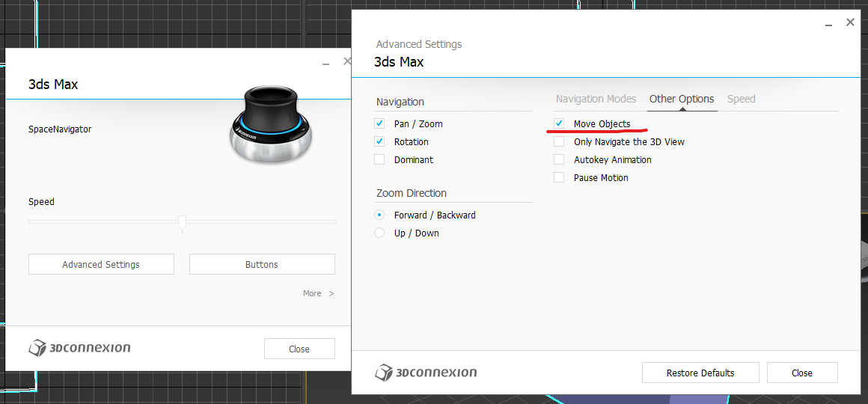Click the SpaceNavigator device image

point(271,126)
